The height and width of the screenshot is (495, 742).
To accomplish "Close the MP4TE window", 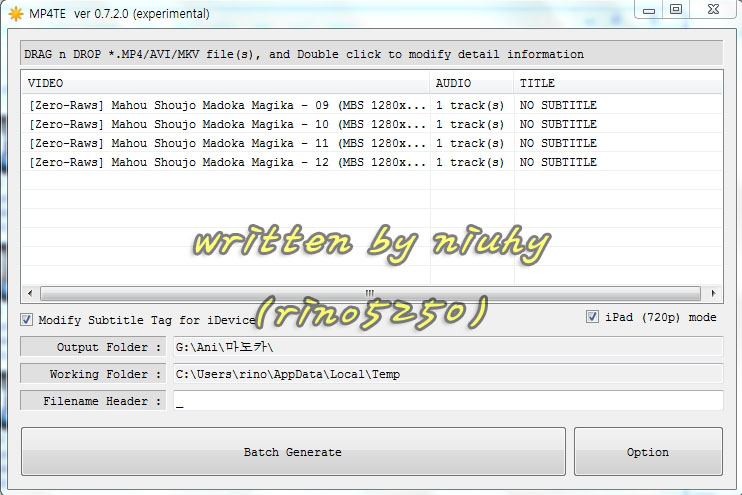I will (x=713, y=9).
